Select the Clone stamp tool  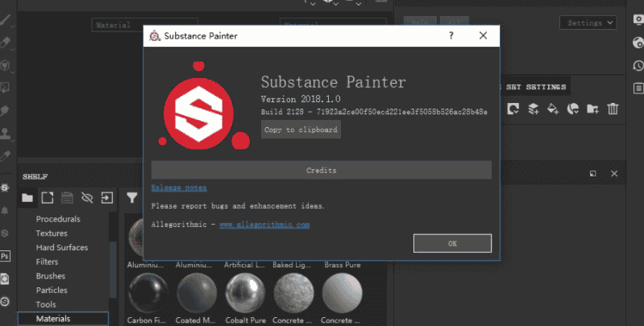pos(5,133)
